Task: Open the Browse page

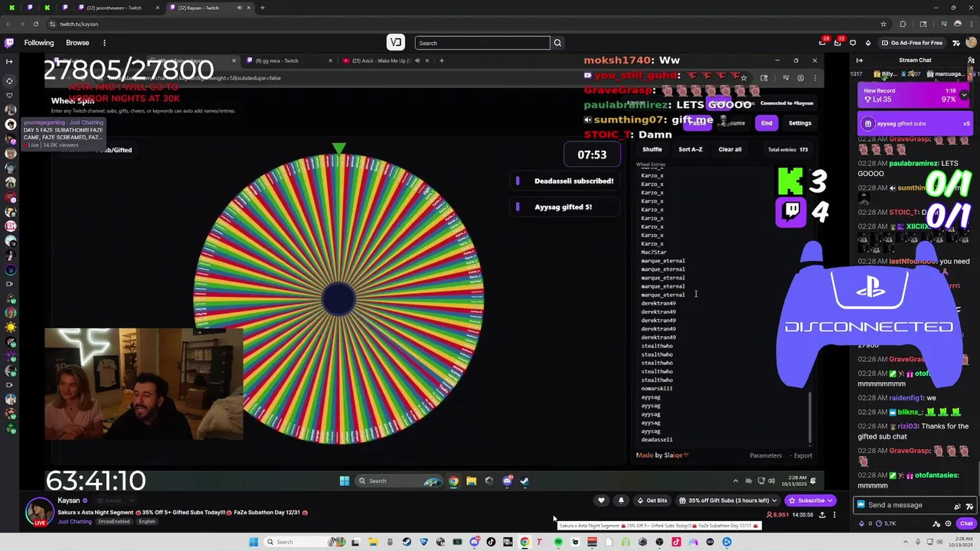Action: (x=77, y=43)
